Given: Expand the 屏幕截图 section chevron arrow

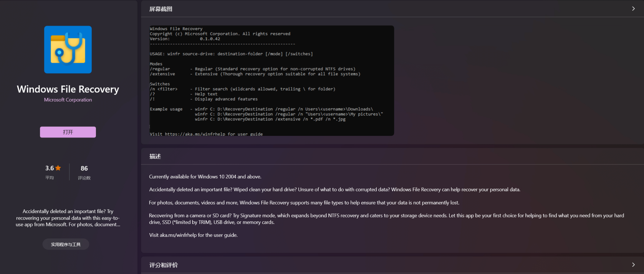Looking at the screenshot, I should [633, 9].
